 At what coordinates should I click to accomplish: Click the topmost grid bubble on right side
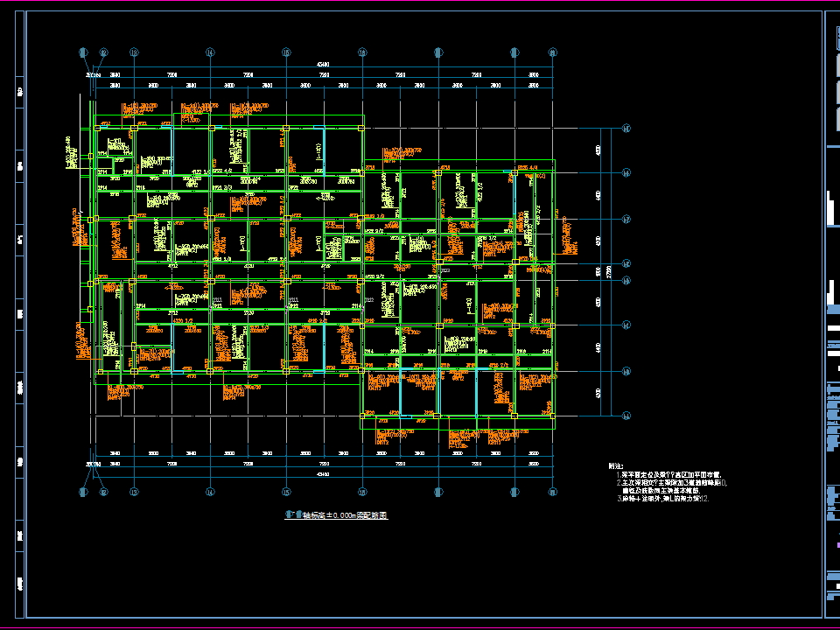(x=626, y=129)
